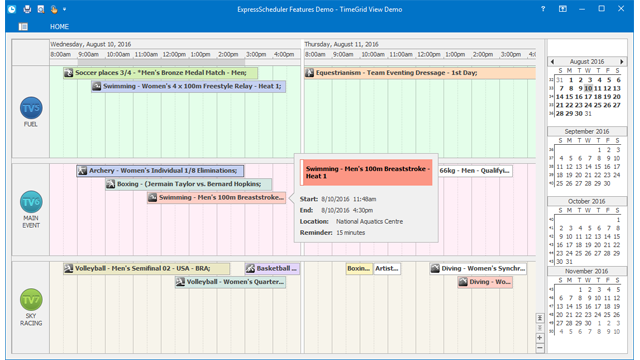
Task: Toggle ribbon display options icon
Action: [x=563, y=9]
